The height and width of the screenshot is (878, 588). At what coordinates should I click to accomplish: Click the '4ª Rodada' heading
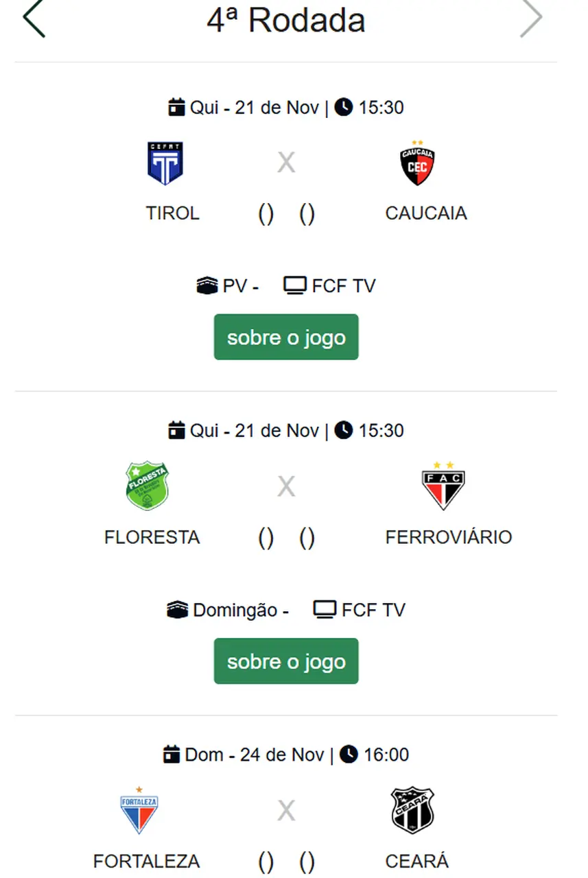(286, 21)
